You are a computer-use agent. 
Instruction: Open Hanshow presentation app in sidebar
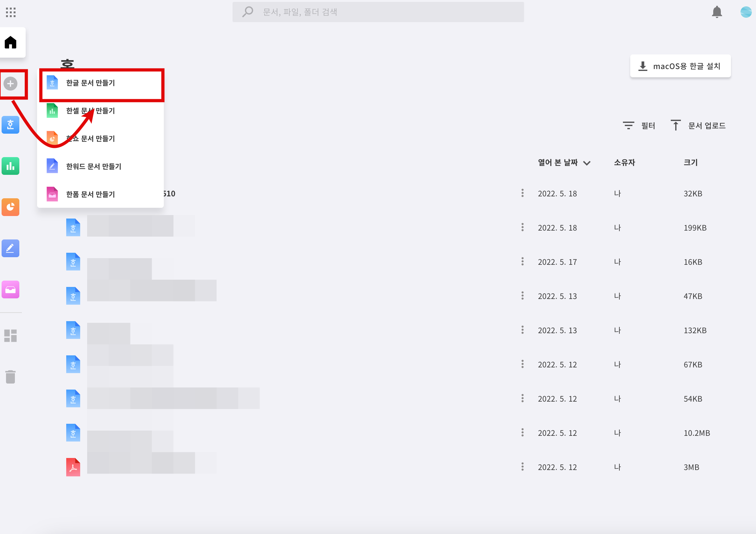(10, 207)
